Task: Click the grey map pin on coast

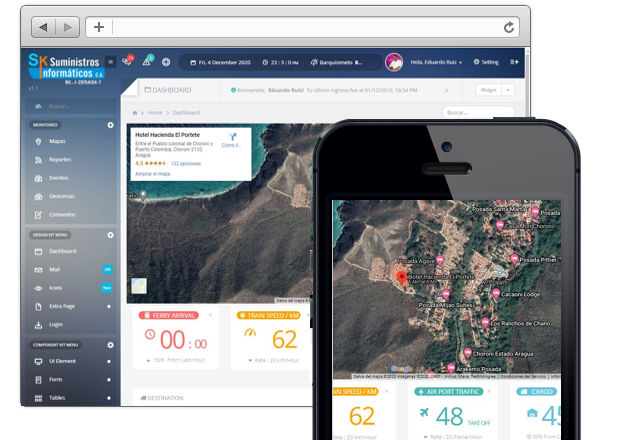Action: tap(143, 194)
